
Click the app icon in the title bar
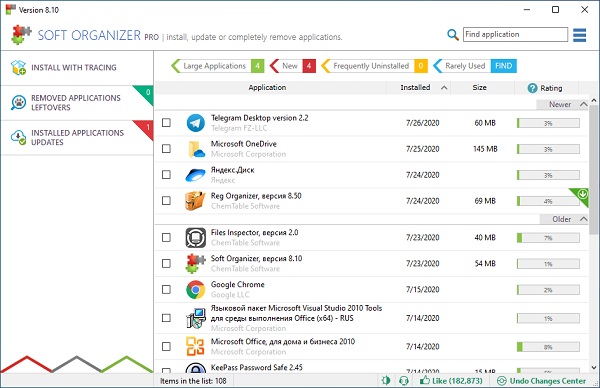pos(10,10)
